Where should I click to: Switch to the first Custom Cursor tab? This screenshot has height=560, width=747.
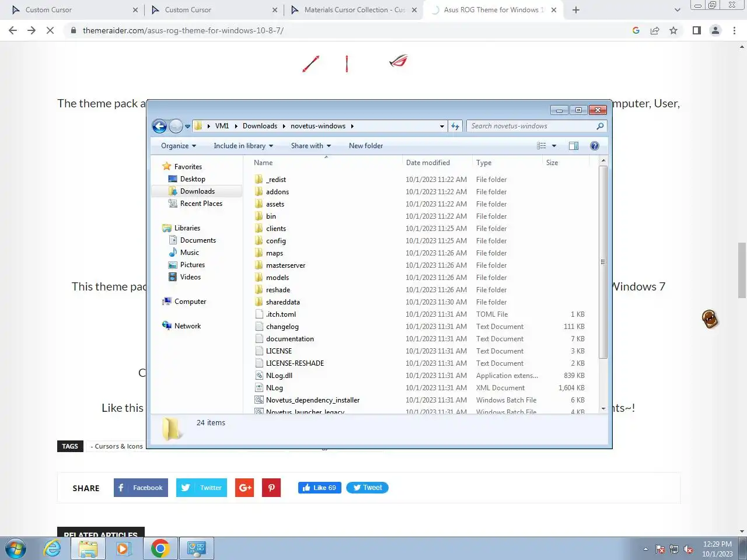tap(74, 10)
